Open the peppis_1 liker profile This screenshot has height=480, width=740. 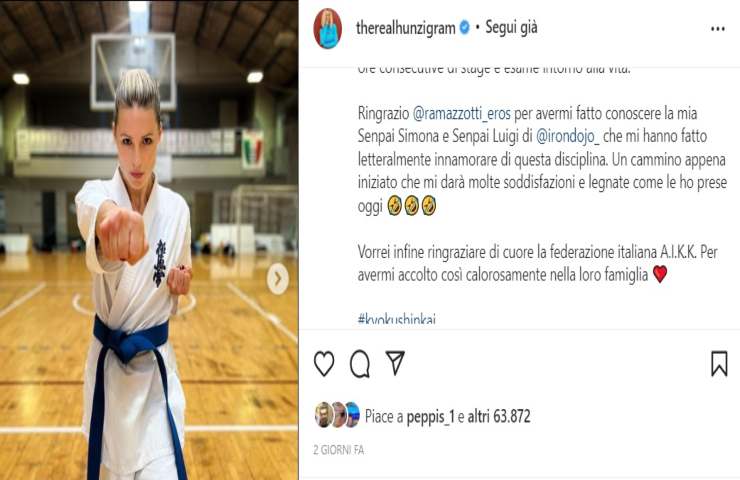click(x=430, y=417)
